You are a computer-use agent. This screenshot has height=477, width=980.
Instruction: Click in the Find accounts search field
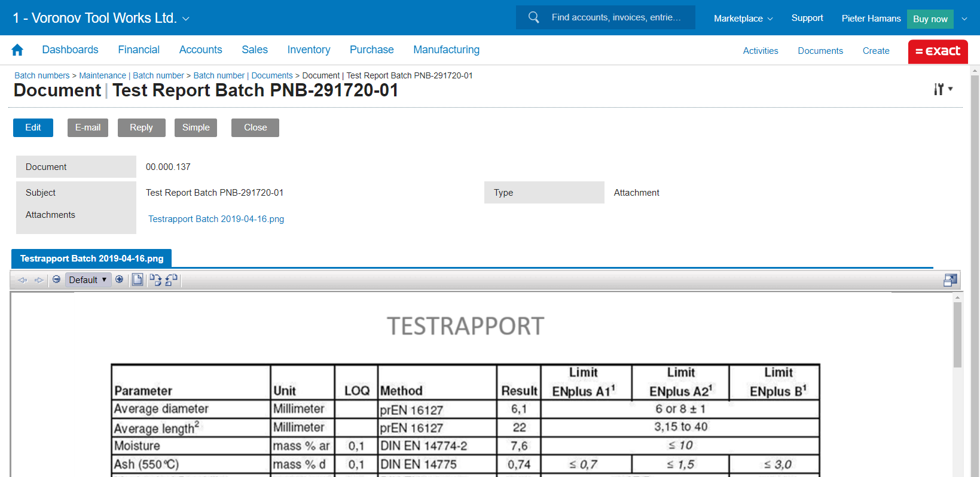[616, 17]
